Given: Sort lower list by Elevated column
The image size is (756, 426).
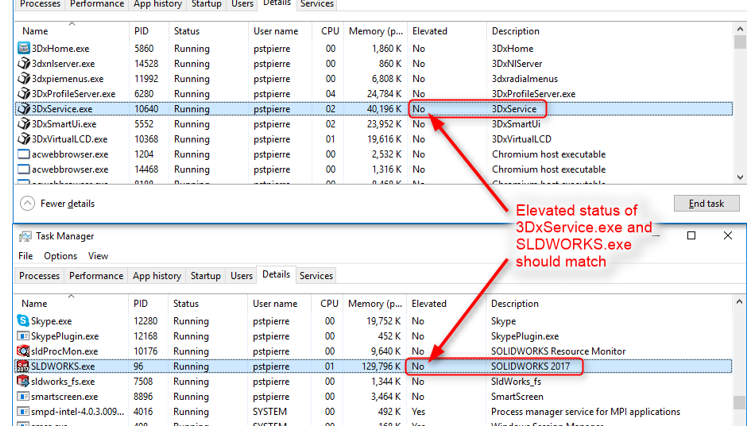Looking at the screenshot, I should pyautogui.click(x=446, y=304).
